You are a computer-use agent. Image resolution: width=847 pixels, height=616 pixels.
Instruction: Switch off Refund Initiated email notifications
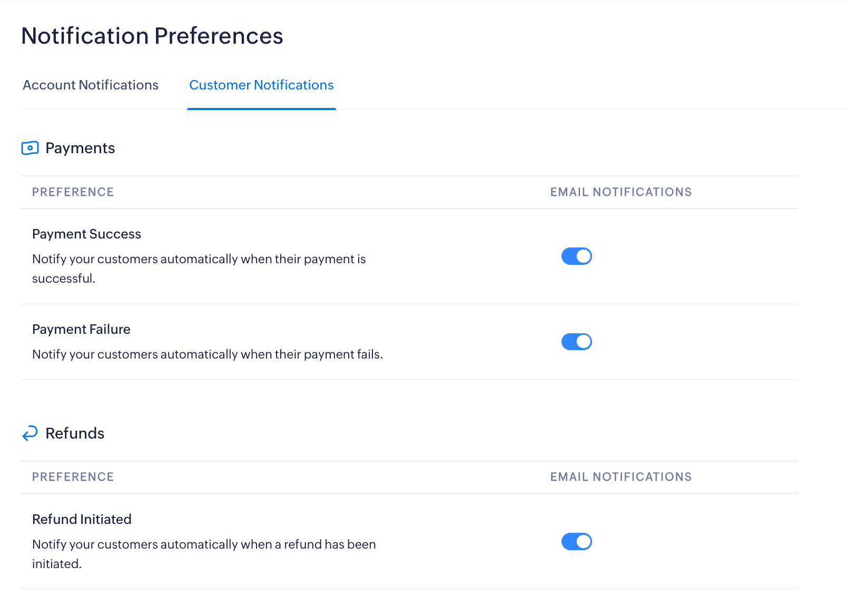576,541
